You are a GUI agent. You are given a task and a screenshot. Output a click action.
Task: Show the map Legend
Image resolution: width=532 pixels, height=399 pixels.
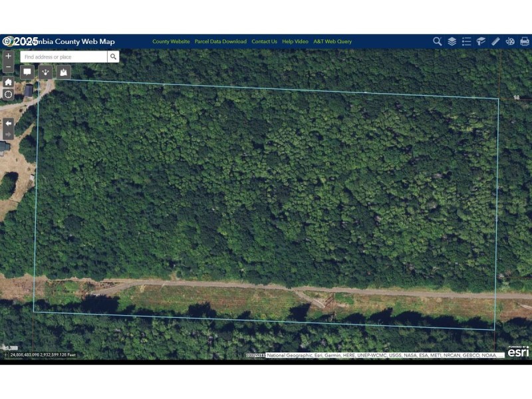(466, 41)
